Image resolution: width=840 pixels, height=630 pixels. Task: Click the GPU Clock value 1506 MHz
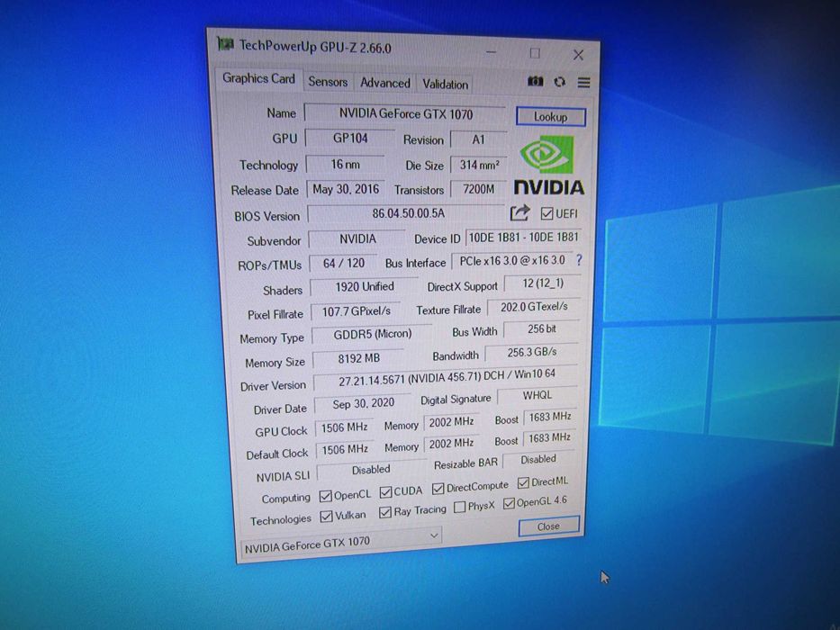345,427
